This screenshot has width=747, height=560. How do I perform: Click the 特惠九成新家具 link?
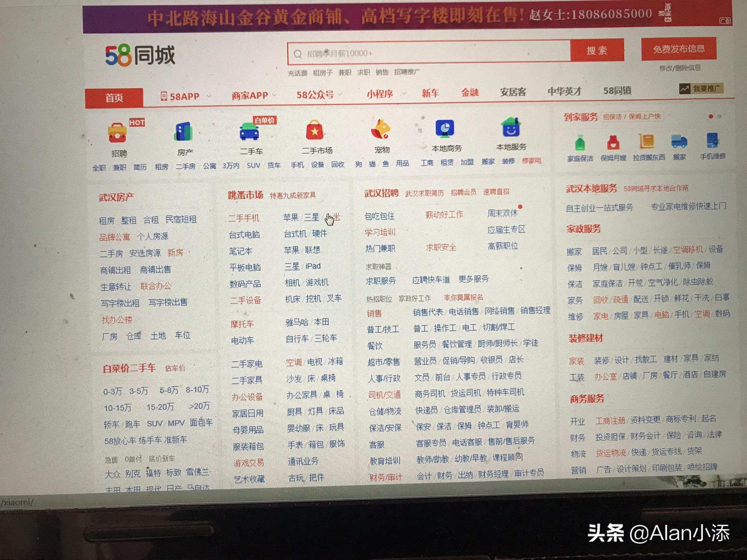pyautogui.click(x=293, y=195)
